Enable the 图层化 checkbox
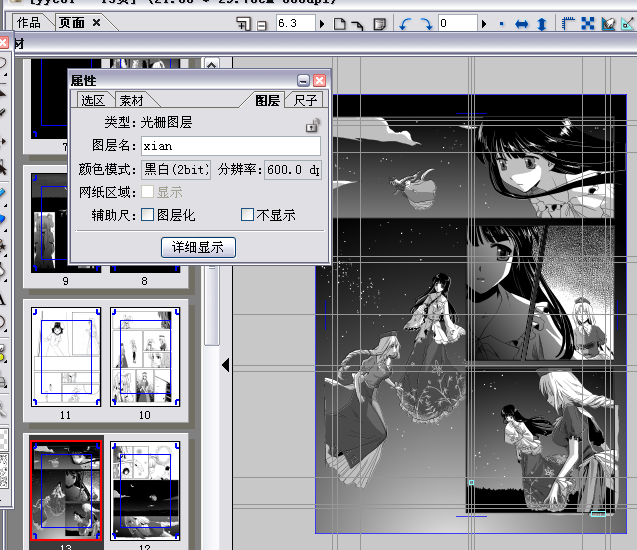The image size is (637, 550). pos(148,215)
